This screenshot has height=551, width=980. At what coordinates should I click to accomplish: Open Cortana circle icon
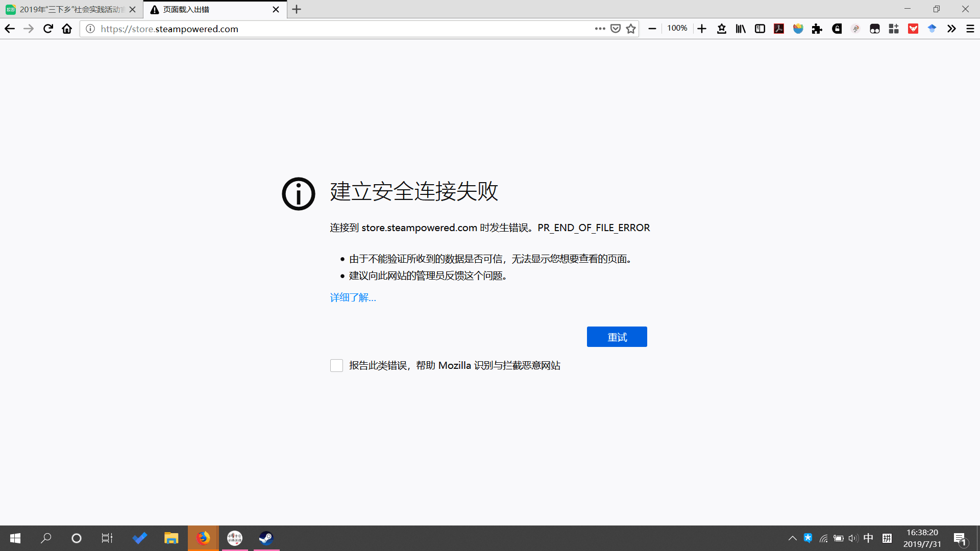click(x=77, y=538)
